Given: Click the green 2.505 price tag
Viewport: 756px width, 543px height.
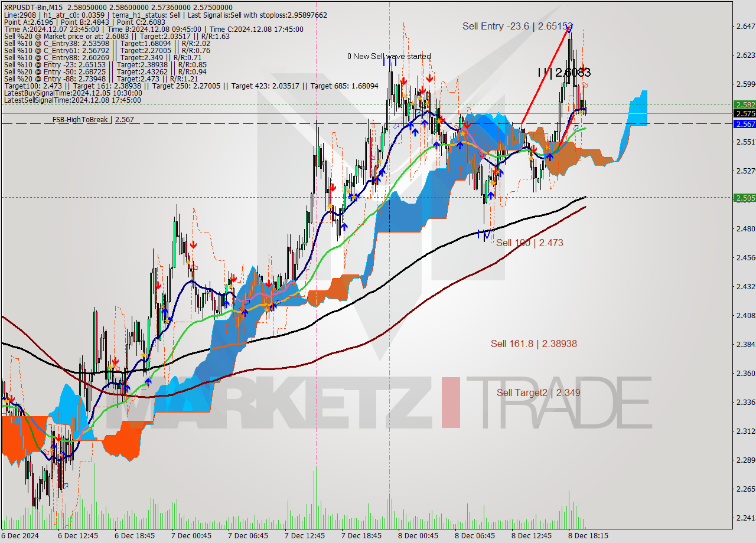Looking at the screenshot, I should (745, 198).
